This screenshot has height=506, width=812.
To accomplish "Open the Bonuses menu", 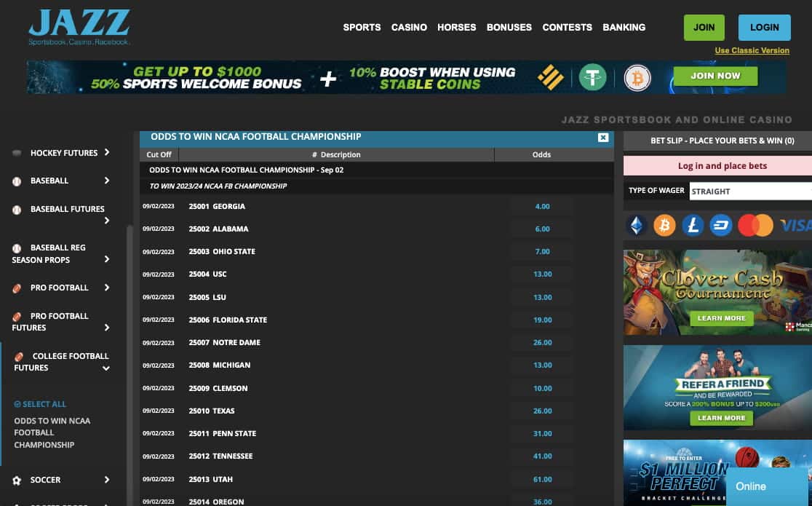I will point(509,28).
